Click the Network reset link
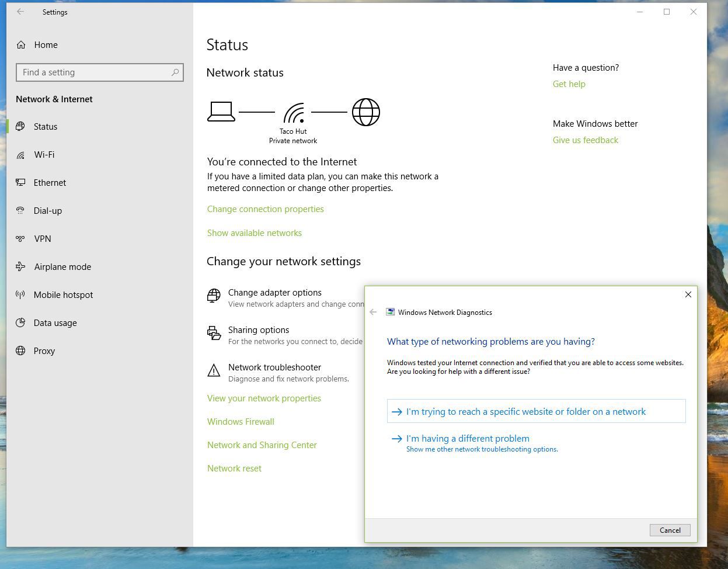Viewport: 728px width, 569px height. [234, 469]
